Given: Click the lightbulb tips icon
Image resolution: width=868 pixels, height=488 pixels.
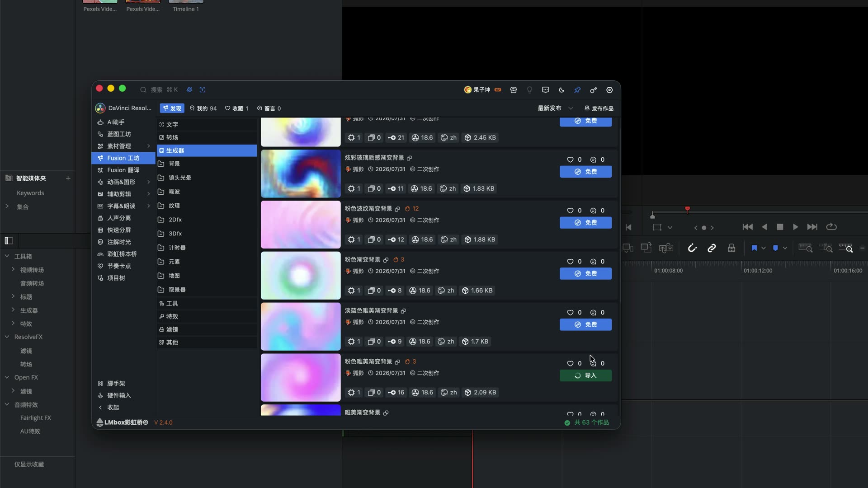Looking at the screenshot, I should tap(529, 90).
